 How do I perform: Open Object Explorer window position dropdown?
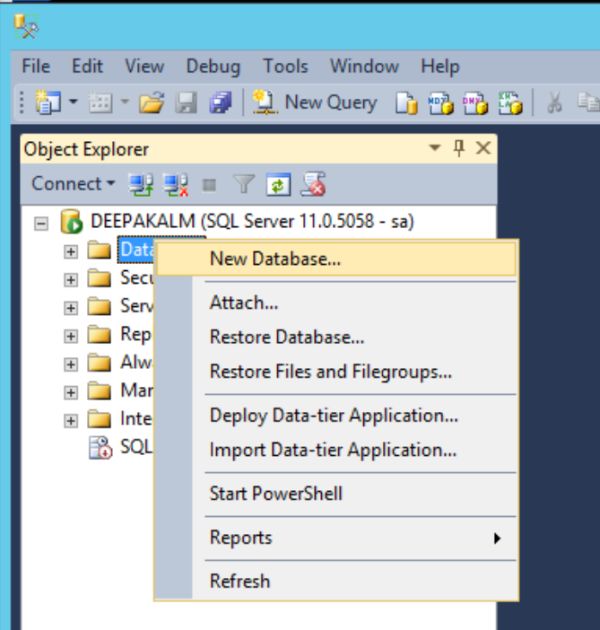(434, 147)
